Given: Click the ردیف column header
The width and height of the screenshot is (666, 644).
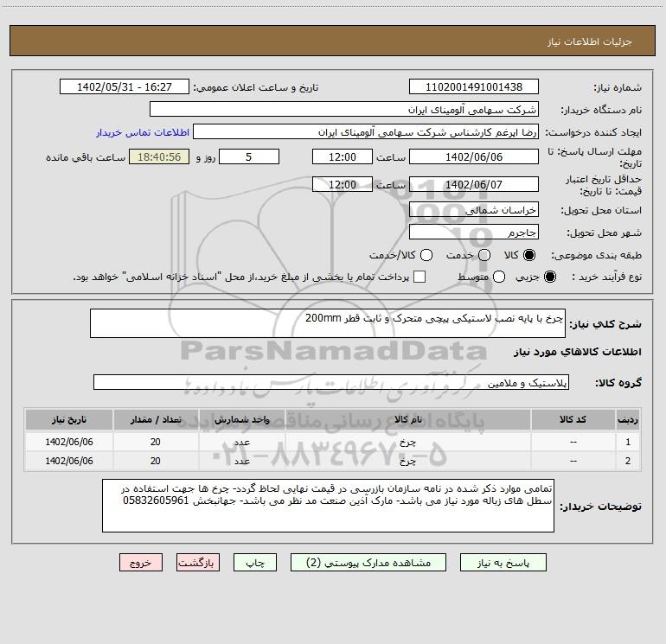Looking at the screenshot, I should (628, 419).
